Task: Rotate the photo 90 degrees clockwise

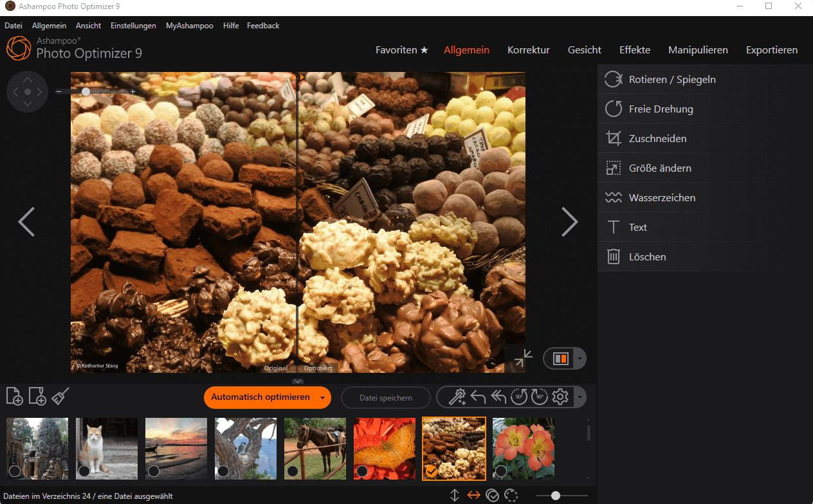Action: click(x=540, y=397)
